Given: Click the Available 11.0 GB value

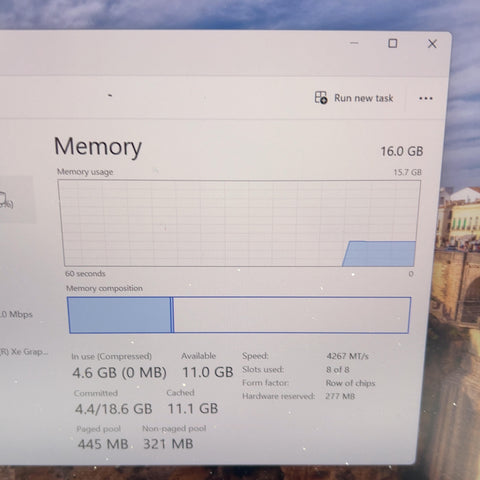Looking at the screenshot, I should (207, 372).
